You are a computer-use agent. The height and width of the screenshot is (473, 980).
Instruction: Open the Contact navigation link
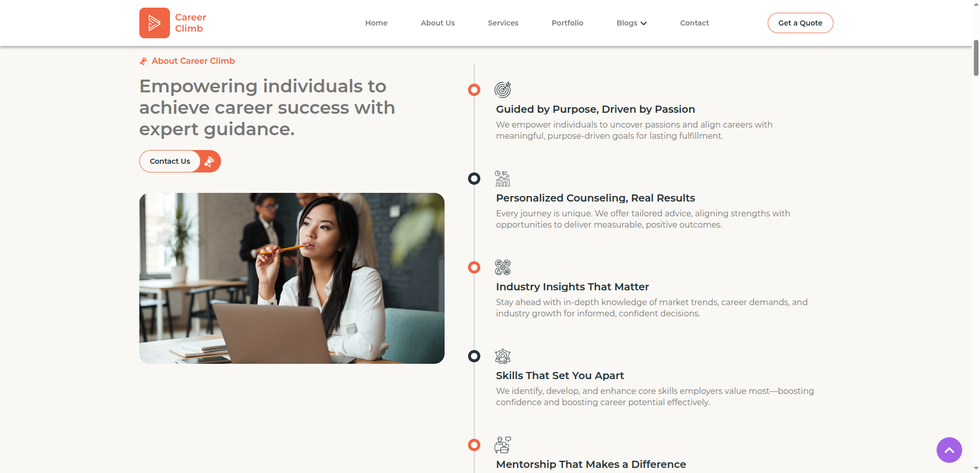[694, 23]
